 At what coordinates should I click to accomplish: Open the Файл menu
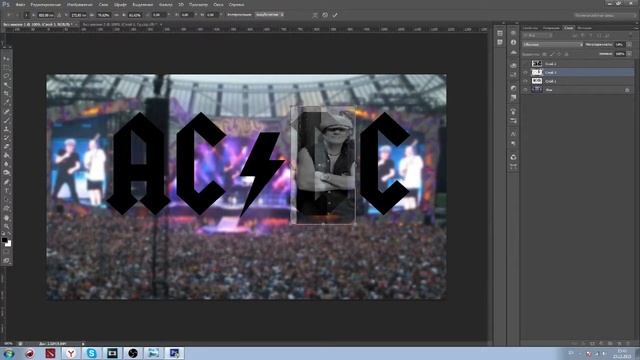point(20,4)
